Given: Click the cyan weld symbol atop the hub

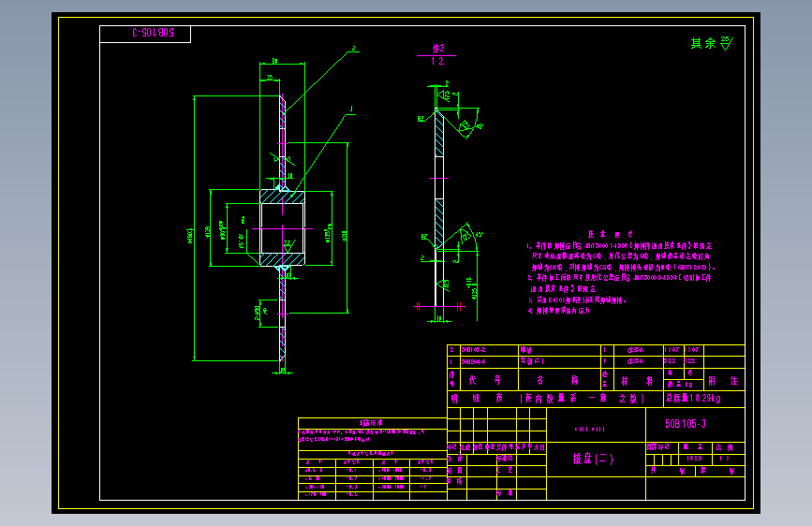Looking at the screenshot, I should [281, 188].
